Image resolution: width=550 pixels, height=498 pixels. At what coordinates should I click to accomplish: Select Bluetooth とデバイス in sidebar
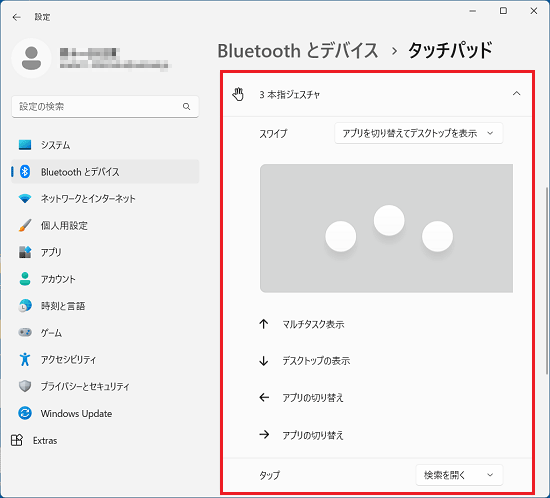105,171
